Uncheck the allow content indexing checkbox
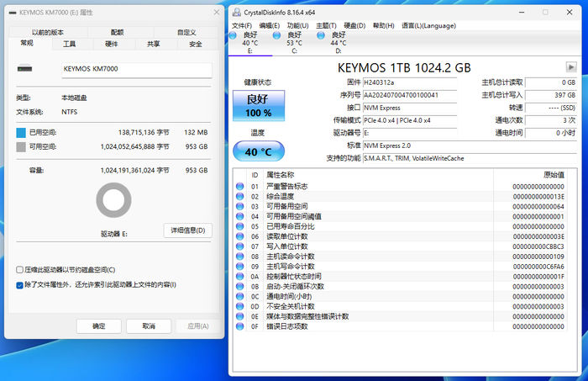Screen dimensions: 588x381 coord(20,285)
